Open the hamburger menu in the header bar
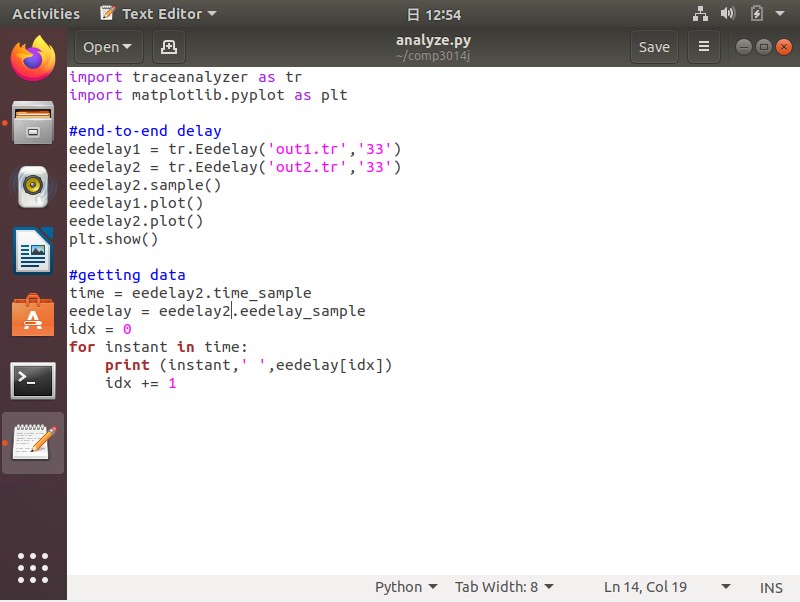This screenshot has height=602, width=800. coord(704,47)
